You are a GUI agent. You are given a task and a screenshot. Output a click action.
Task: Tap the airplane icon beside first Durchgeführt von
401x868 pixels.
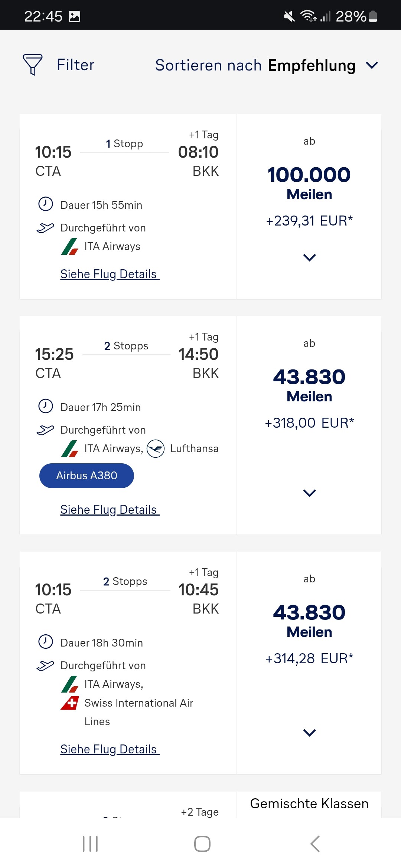click(x=45, y=228)
